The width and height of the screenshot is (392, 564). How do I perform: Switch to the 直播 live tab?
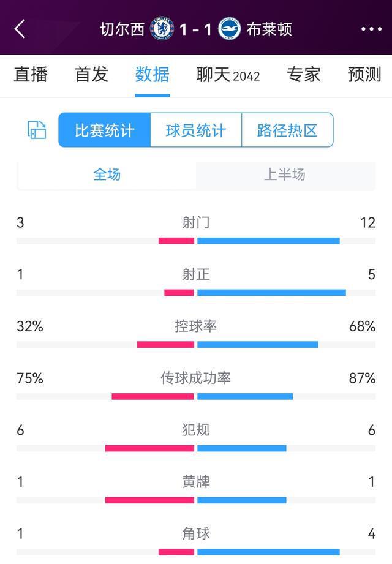[x=31, y=75]
